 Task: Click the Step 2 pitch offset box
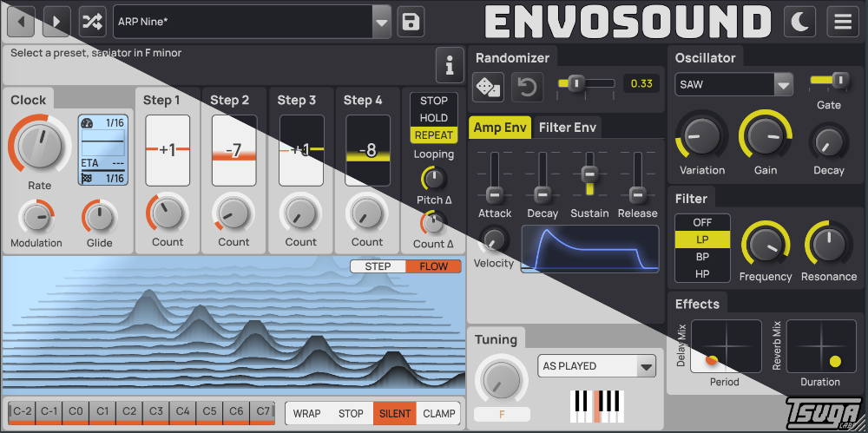(x=234, y=150)
